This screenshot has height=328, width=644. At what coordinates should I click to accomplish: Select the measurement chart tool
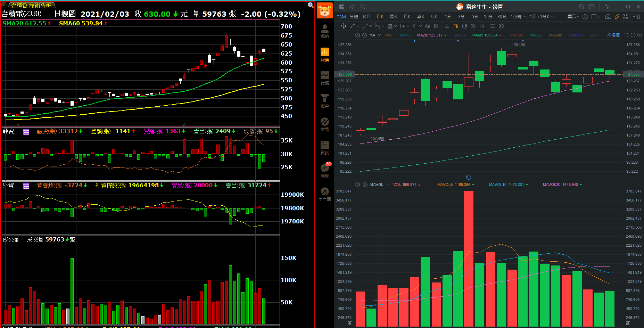pyautogui.click(x=390, y=26)
